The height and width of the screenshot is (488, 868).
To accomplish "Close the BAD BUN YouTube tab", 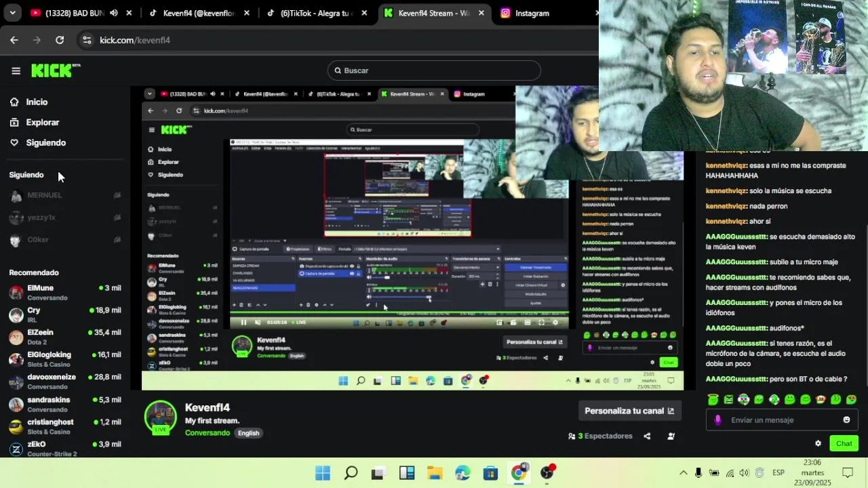I will [129, 13].
